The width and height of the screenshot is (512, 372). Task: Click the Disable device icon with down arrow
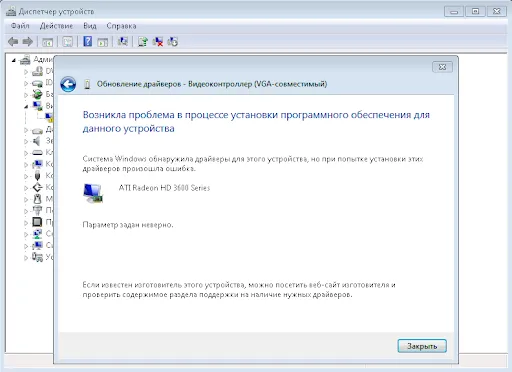173,42
